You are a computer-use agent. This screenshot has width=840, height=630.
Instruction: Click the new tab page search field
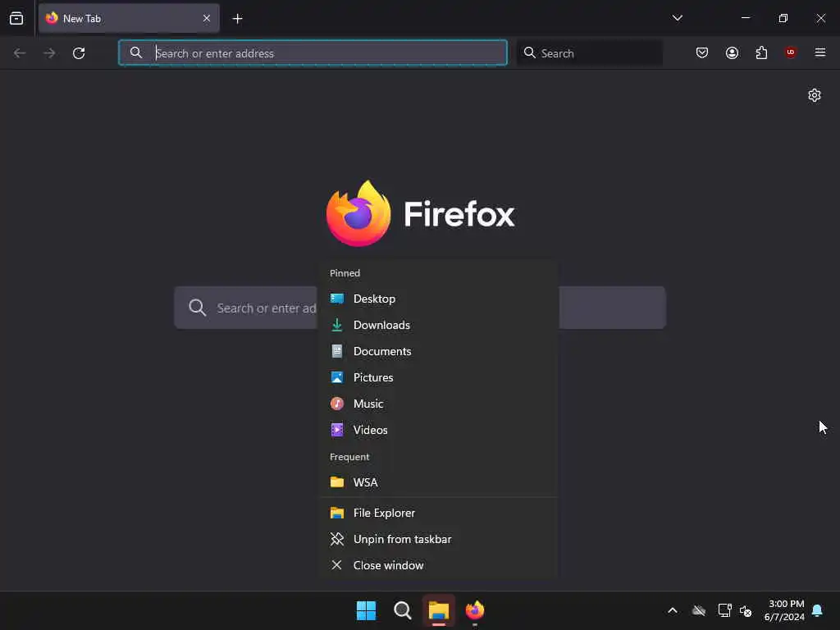click(420, 308)
